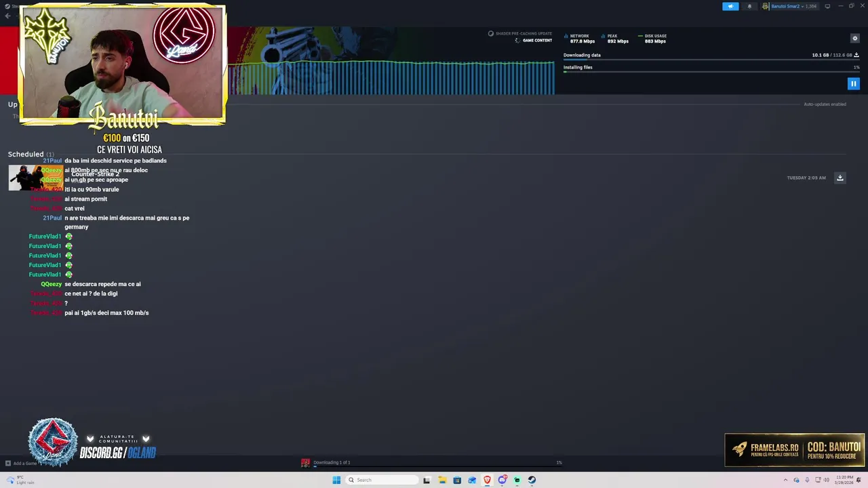
Task: Open the taskbar clock showing 11:20 PM
Action: [x=844, y=479]
